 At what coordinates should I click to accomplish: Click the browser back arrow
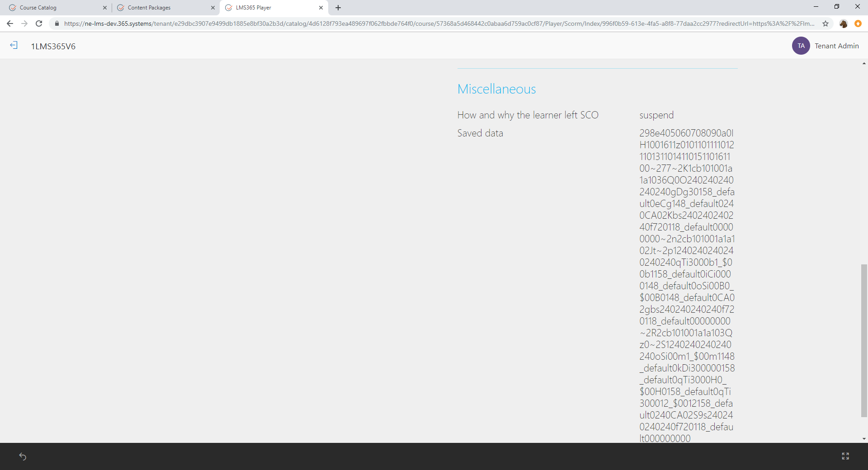point(10,23)
